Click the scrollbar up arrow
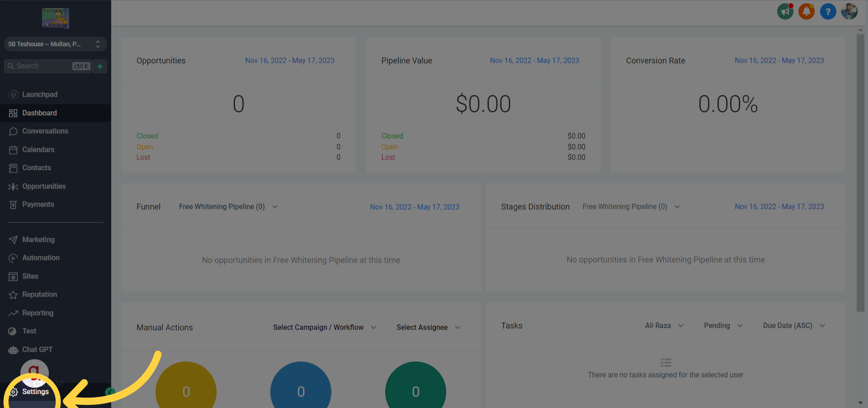Image resolution: width=868 pixels, height=408 pixels. coord(860,30)
